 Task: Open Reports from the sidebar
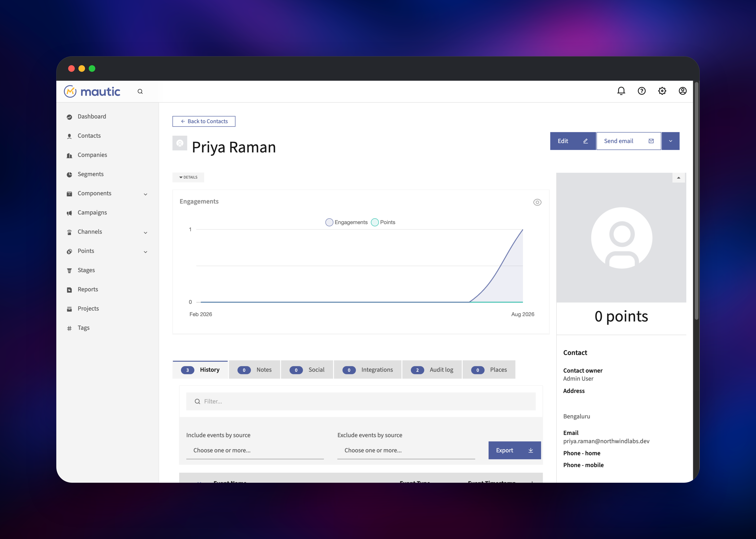pyautogui.click(x=88, y=289)
